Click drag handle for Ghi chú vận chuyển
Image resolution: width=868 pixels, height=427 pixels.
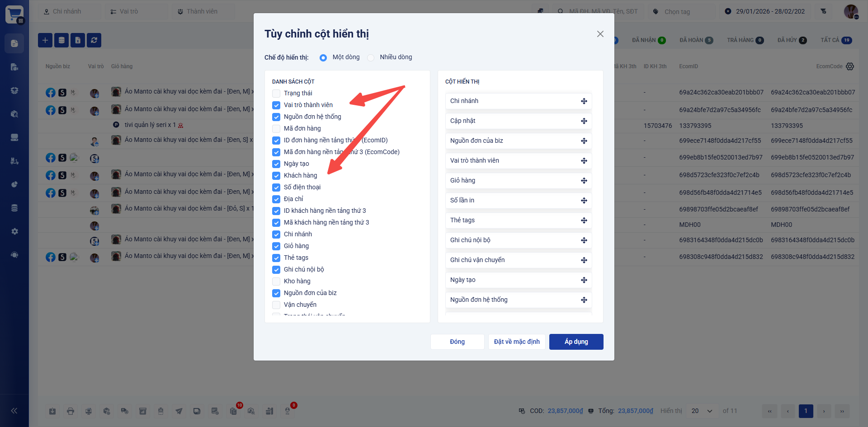584,260
